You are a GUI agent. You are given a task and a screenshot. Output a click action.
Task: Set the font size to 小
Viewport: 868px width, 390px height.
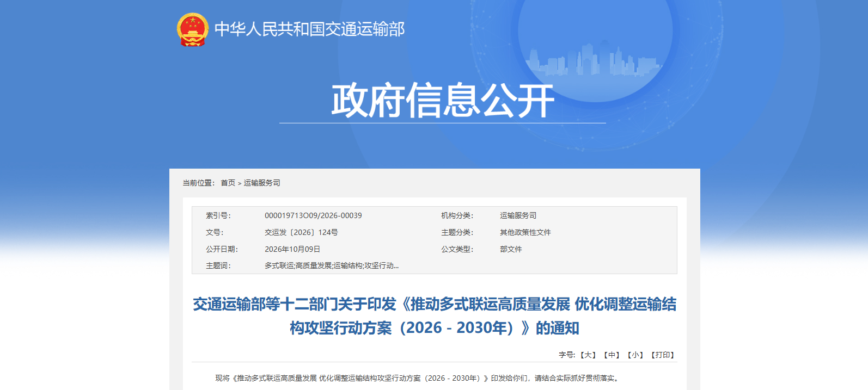click(x=635, y=355)
